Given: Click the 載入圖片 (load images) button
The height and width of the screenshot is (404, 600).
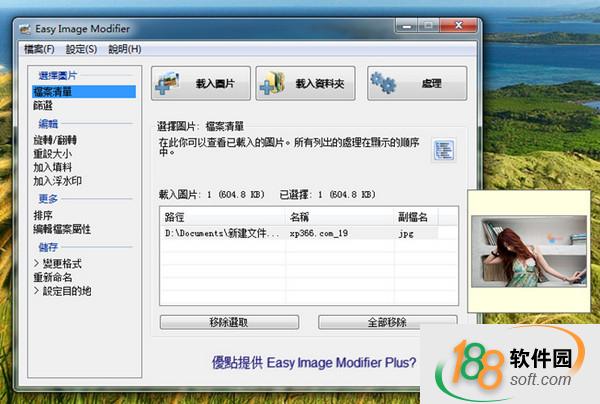Looking at the screenshot, I should coord(200,84).
